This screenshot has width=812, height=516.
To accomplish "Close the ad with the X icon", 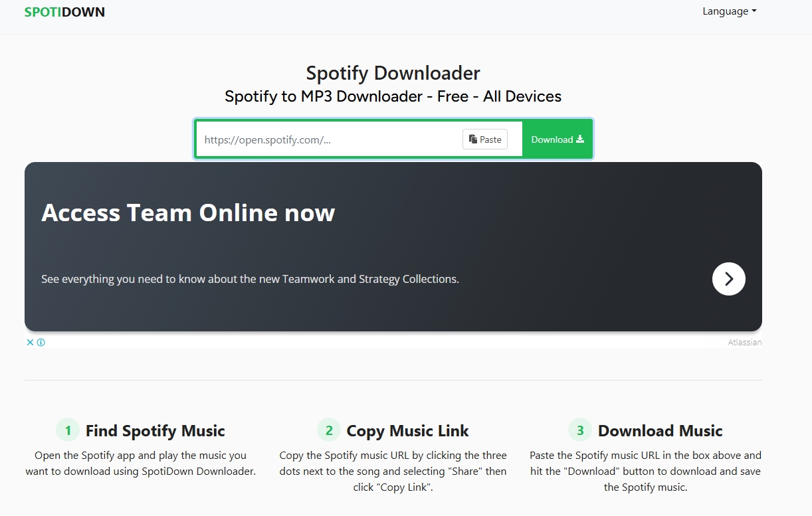I will tap(30, 343).
